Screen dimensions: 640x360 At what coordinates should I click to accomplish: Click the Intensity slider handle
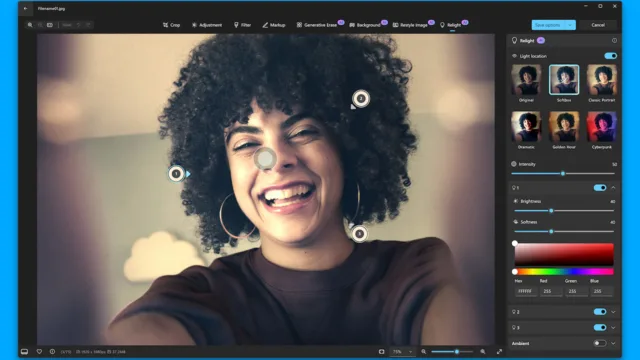click(x=563, y=173)
